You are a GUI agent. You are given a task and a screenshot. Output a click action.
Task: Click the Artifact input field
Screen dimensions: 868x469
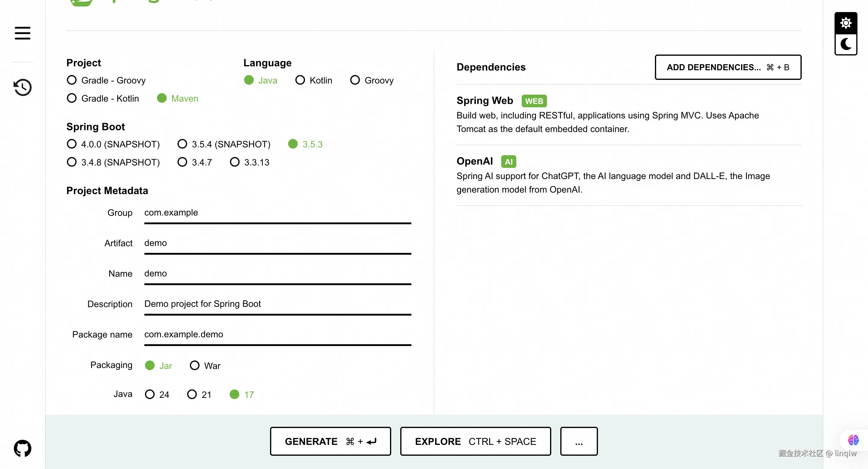click(x=277, y=243)
